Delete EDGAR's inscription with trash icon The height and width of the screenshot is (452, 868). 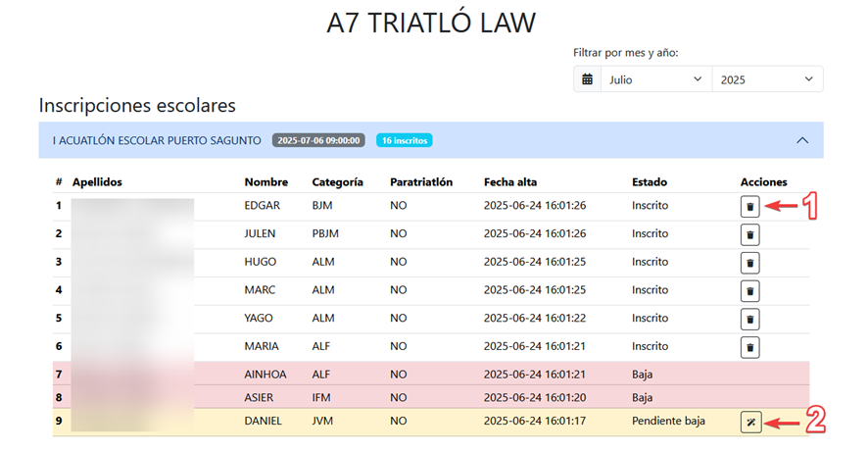[x=749, y=206]
